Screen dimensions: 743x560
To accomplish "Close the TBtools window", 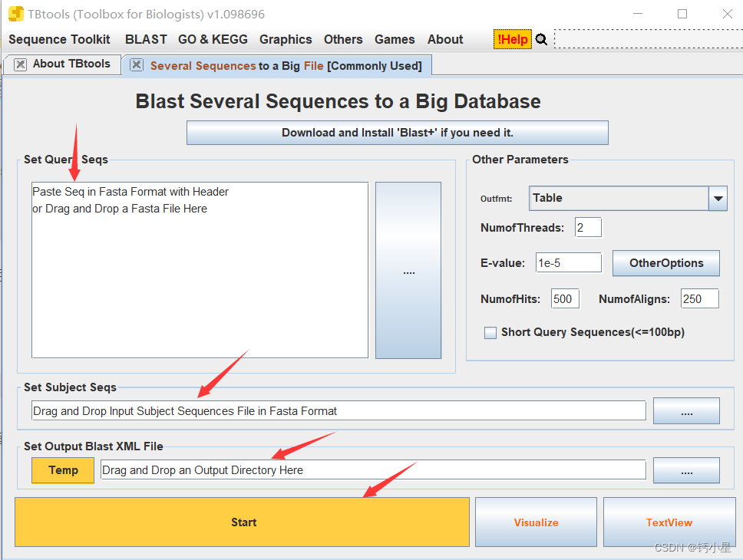I will point(728,14).
